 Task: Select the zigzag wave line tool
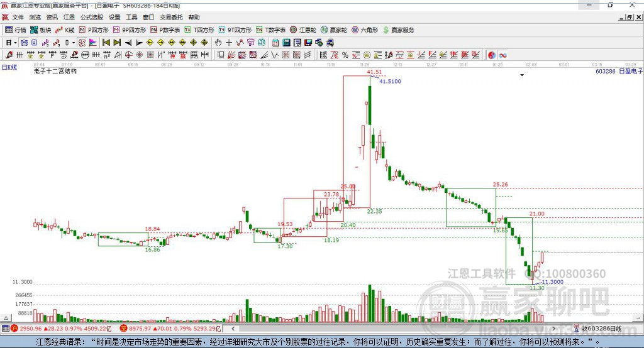275,55
